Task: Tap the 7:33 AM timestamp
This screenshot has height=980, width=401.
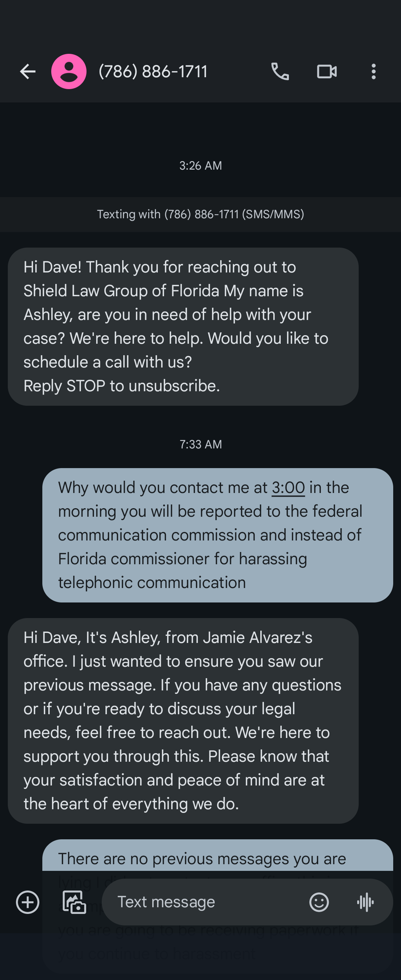Action: click(200, 444)
